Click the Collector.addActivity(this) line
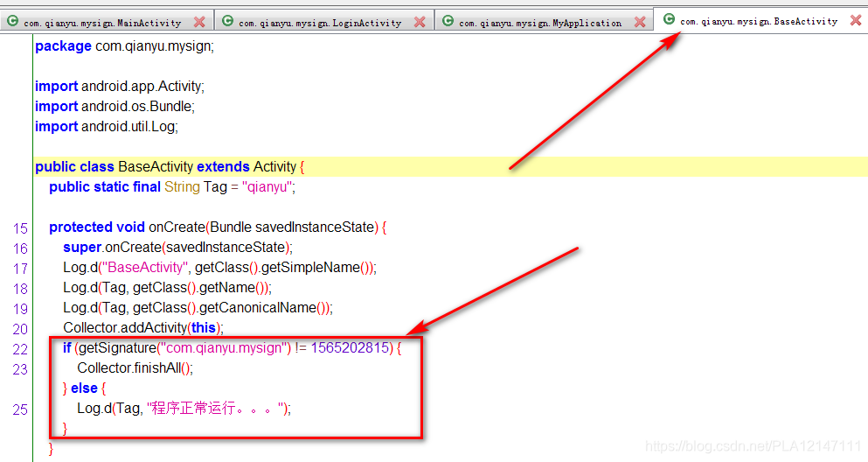This screenshot has height=462, width=868. tap(143, 328)
